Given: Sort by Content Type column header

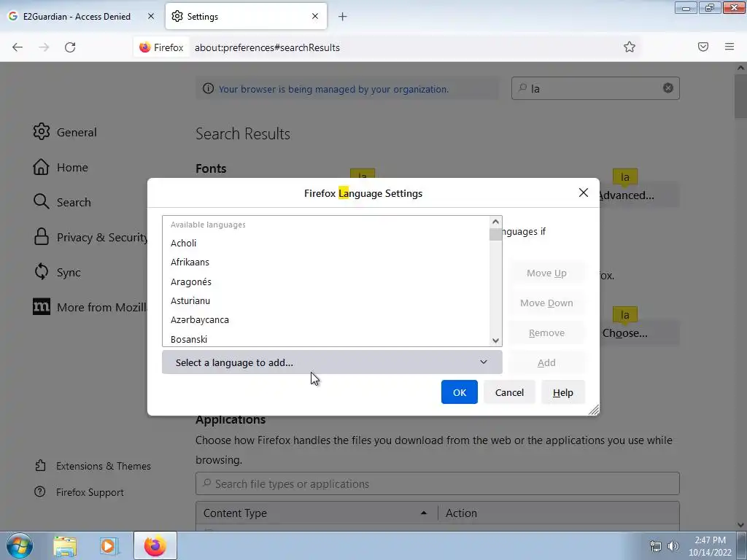Looking at the screenshot, I should 317,513.
